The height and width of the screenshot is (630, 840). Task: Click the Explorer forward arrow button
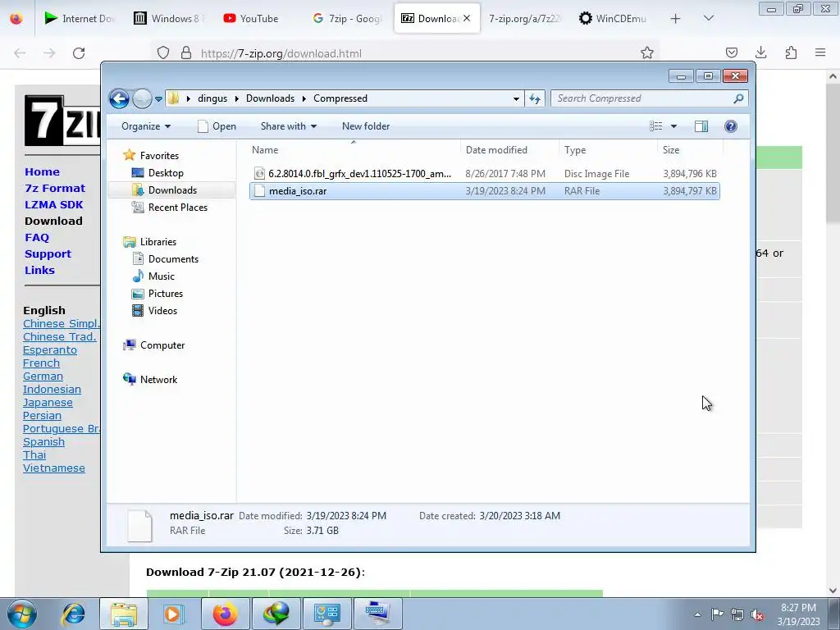[x=142, y=98]
